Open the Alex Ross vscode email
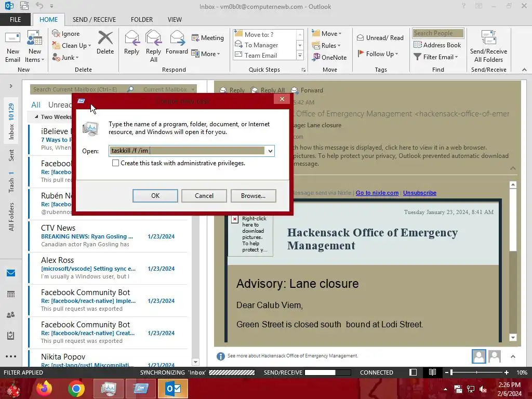 tap(108, 268)
